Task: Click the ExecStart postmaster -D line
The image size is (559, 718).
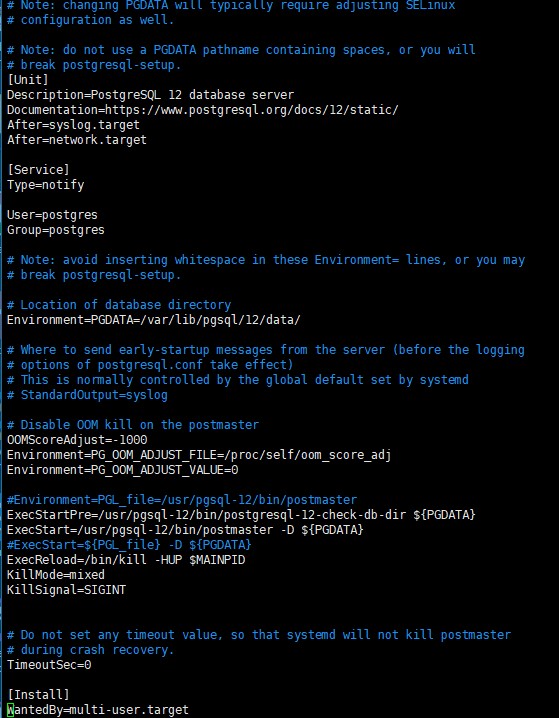Action: pyautogui.click(x=185, y=530)
